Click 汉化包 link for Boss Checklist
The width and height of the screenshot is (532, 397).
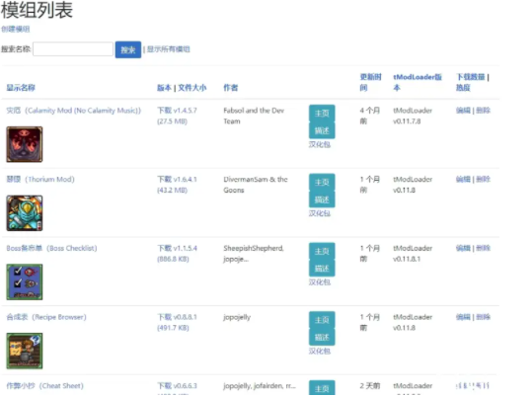[x=320, y=282]
